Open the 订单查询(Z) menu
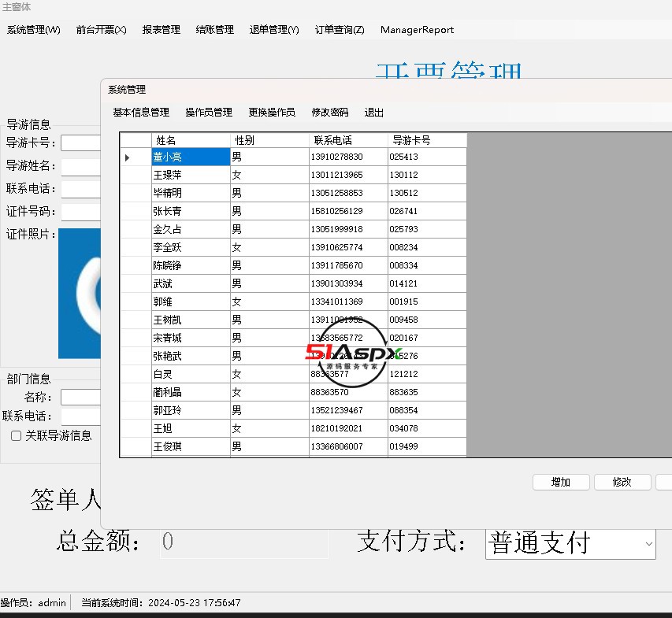The width and height of the screenshot is (672, 618). pyautogui.click(x=340, y=30)
